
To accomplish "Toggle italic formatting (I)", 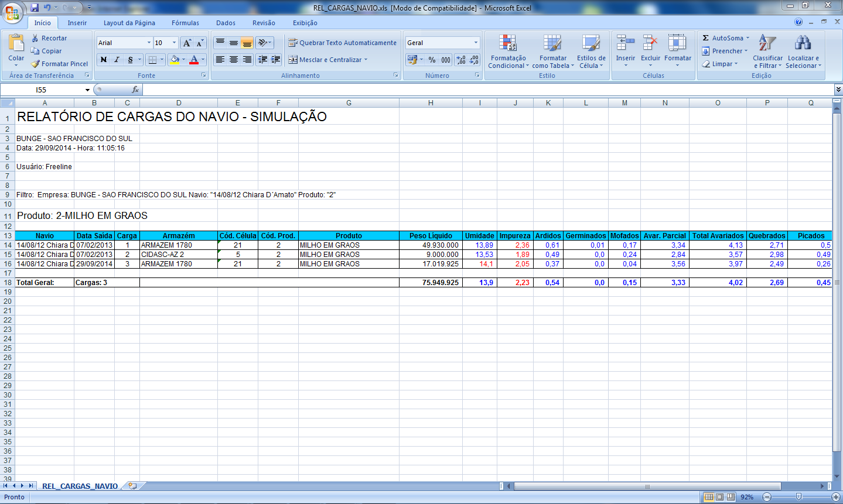I will point(117,60).
